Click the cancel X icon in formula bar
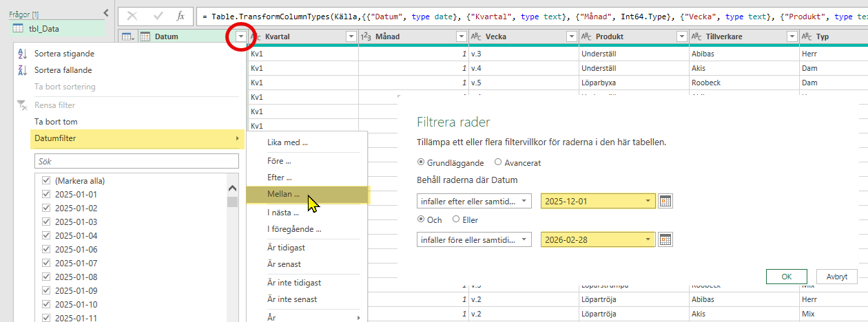 (x=133, y=15)
